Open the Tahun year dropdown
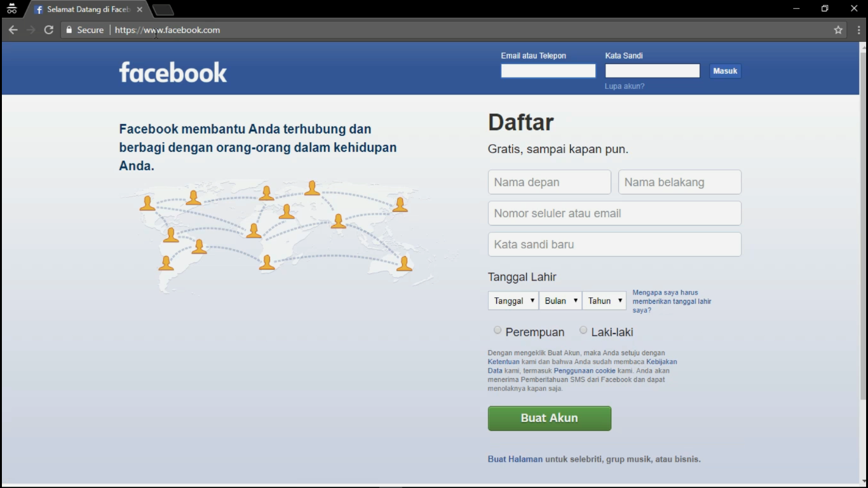Screen dimensions: 868x488 click(x=604, y=300)
